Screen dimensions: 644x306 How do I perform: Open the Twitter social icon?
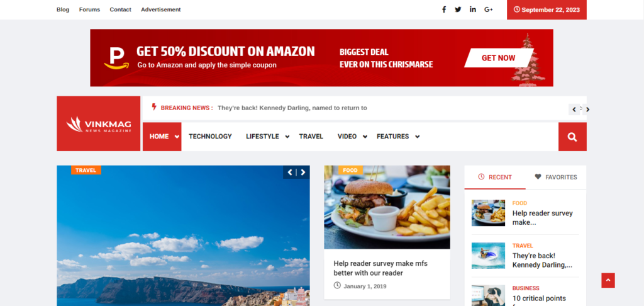pyautogui.click(x=458, y=9)
